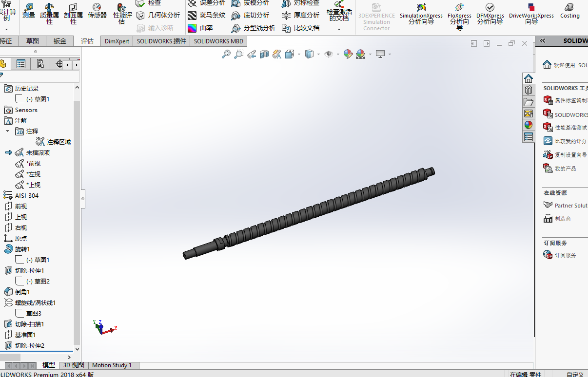Run 性能评估 performance evaluation
This screenshot has width=588, height=377.
tap(122, 14)
